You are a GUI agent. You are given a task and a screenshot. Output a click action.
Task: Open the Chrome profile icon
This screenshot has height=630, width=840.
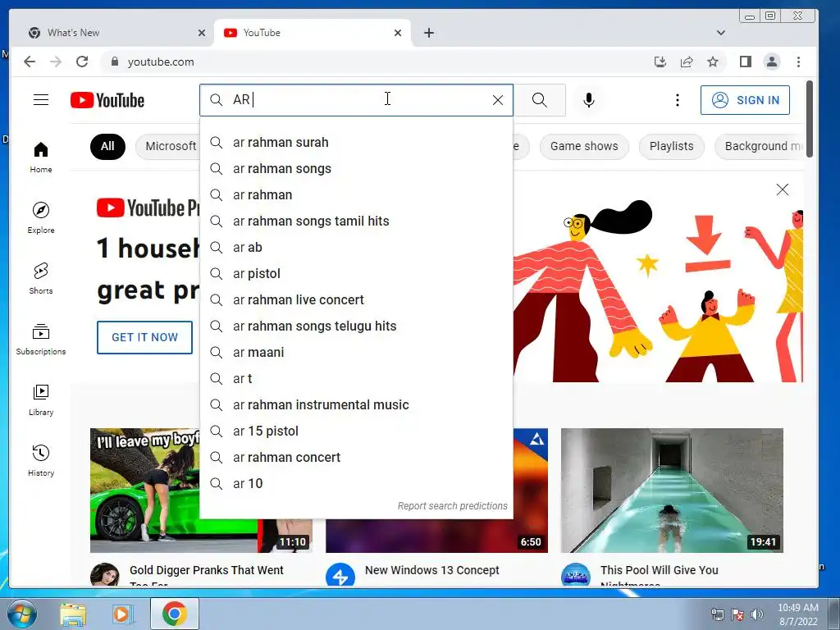[771, 62]
